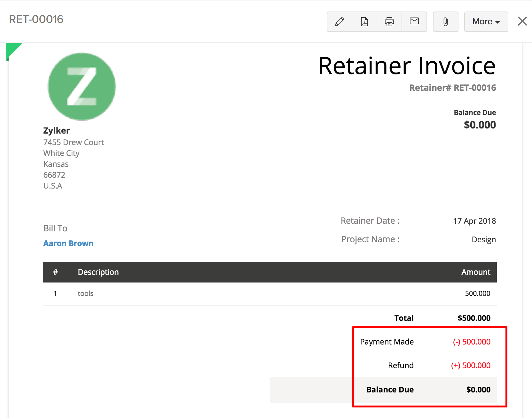The image size is (532, 418).
Task: Click the Zylker company logo
Action: pos(82,86)
